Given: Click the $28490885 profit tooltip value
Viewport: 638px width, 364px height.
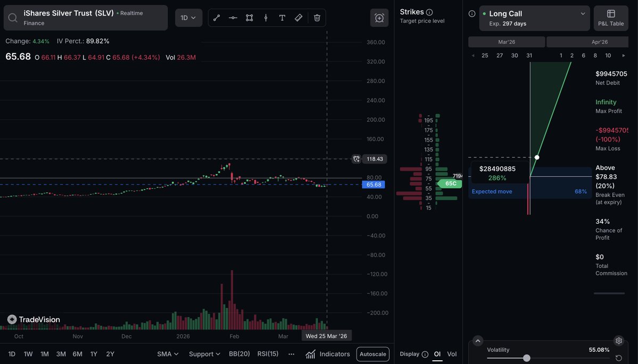Looking at the screenshot, I should (x=497, y=168).
